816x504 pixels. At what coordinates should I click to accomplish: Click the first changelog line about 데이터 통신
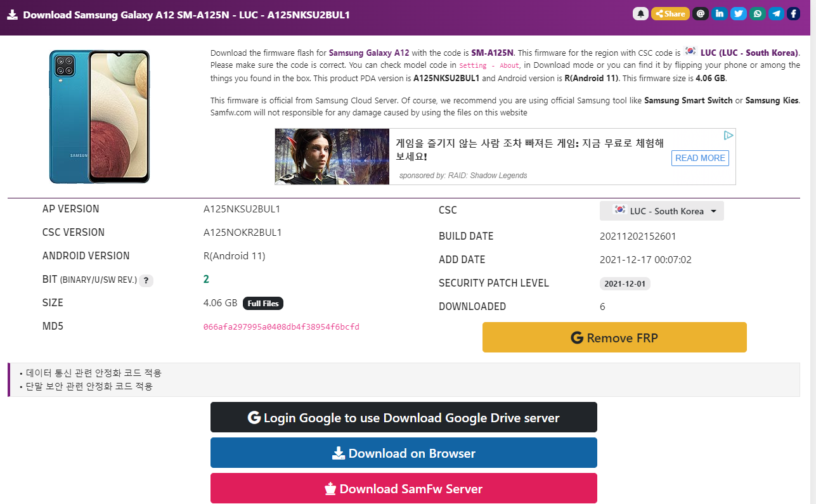(94, 373)
